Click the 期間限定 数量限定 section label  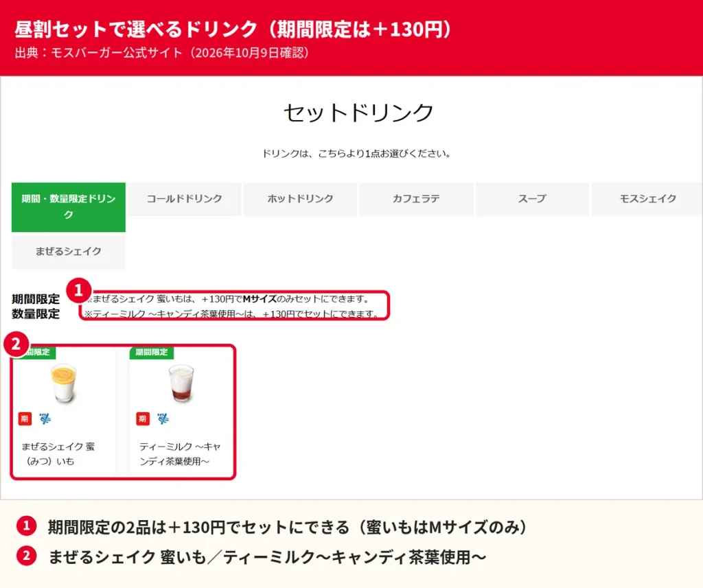[36, 307]
